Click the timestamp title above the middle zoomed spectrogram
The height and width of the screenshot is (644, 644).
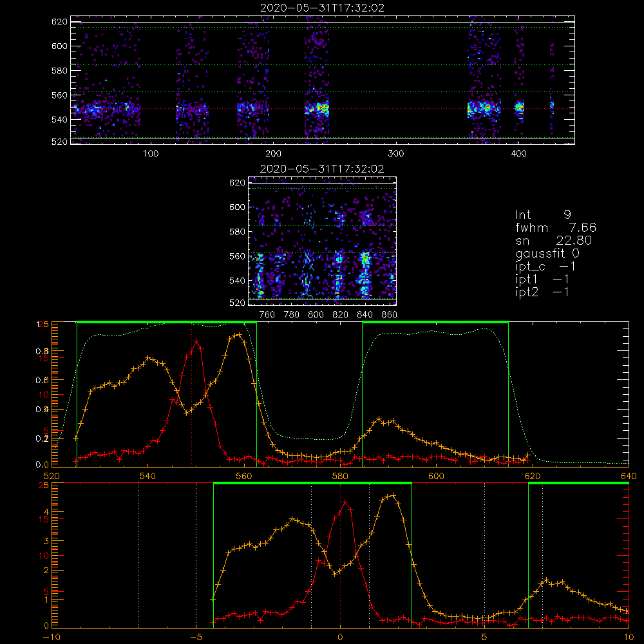coord(322,169)
